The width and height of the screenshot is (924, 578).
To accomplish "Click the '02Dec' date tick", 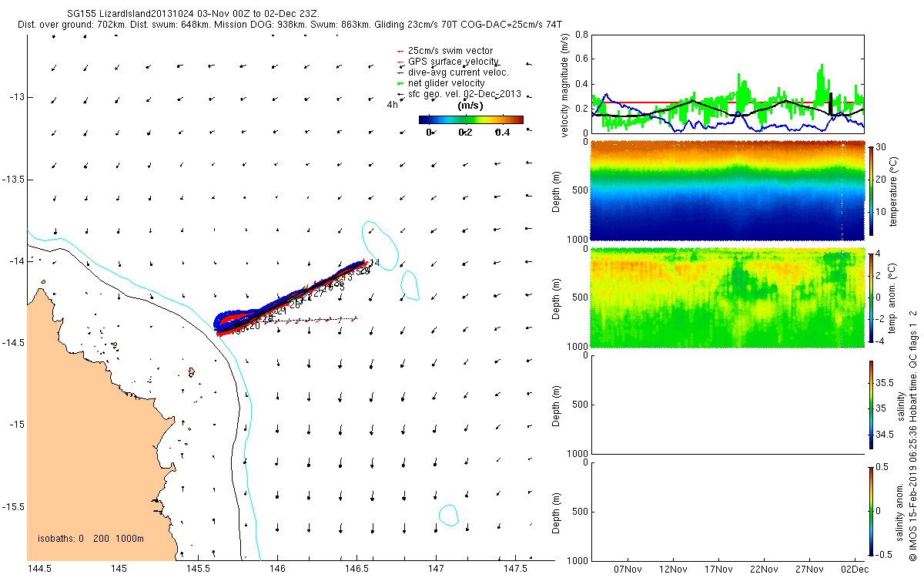I will (x=855, y=569).
